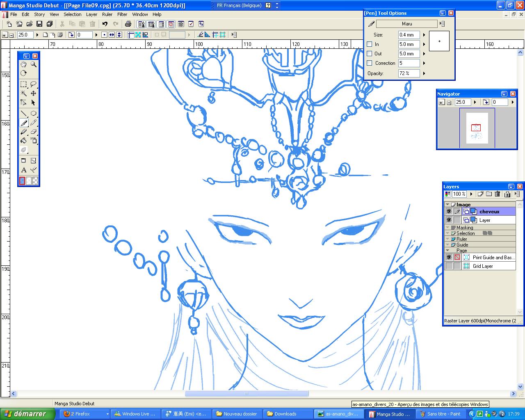525x420 pixels.
Task: Click the Open file icon in toolbar
Action: coord(30,24)
